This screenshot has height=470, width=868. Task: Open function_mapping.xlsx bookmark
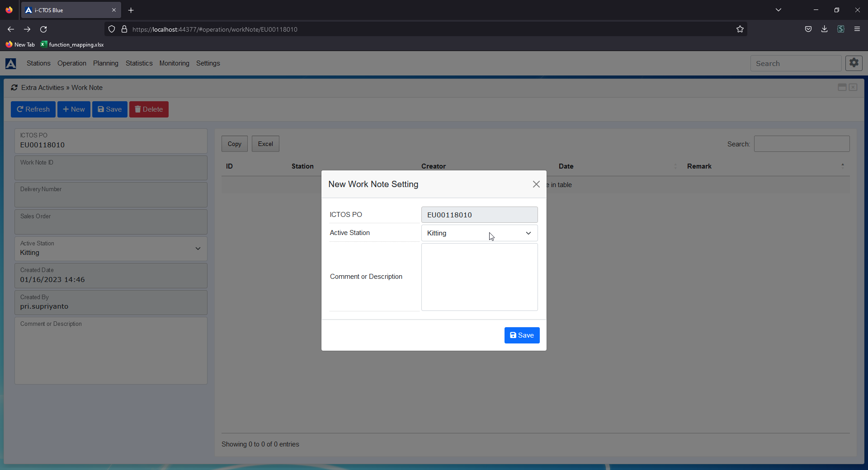pos(72,44)
